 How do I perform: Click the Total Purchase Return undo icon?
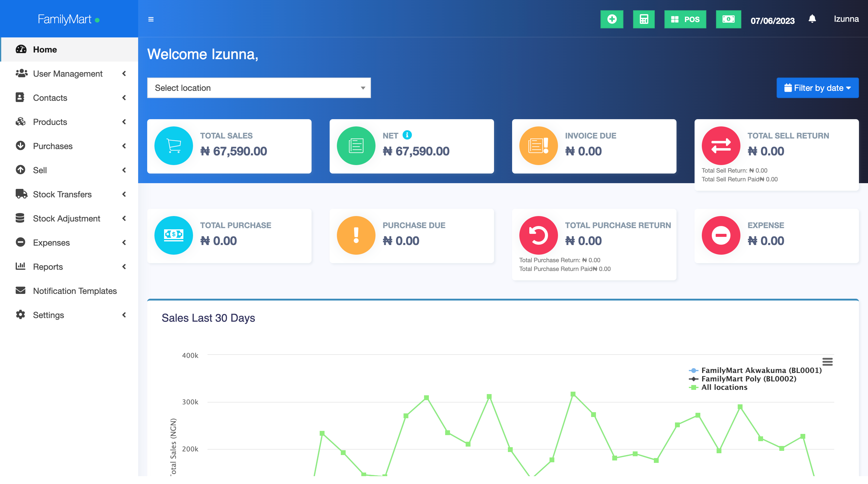pos(538,236)
